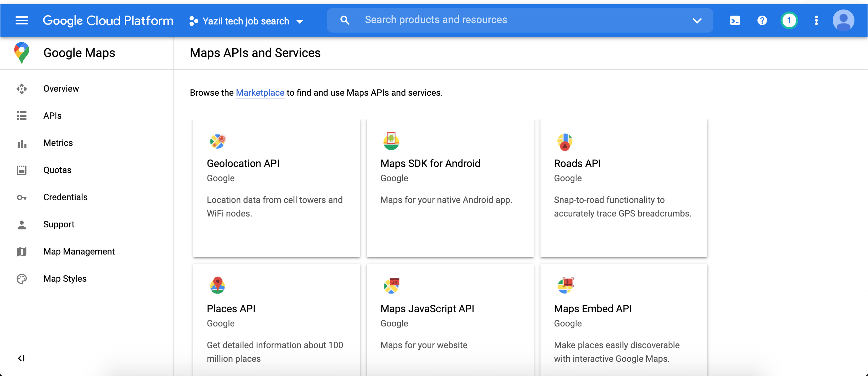Image resolution: width=868 pixels, height=376 pixels.
Task: Click the Google Maps pin logo
Action: pyautogui.click(x=22, y=53)
